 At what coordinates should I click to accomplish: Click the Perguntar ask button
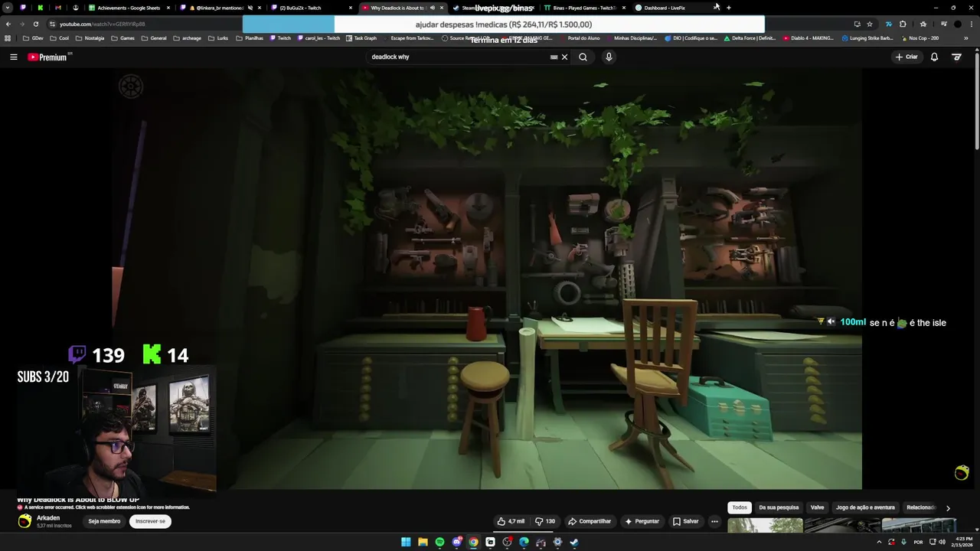tap(642, 521)
